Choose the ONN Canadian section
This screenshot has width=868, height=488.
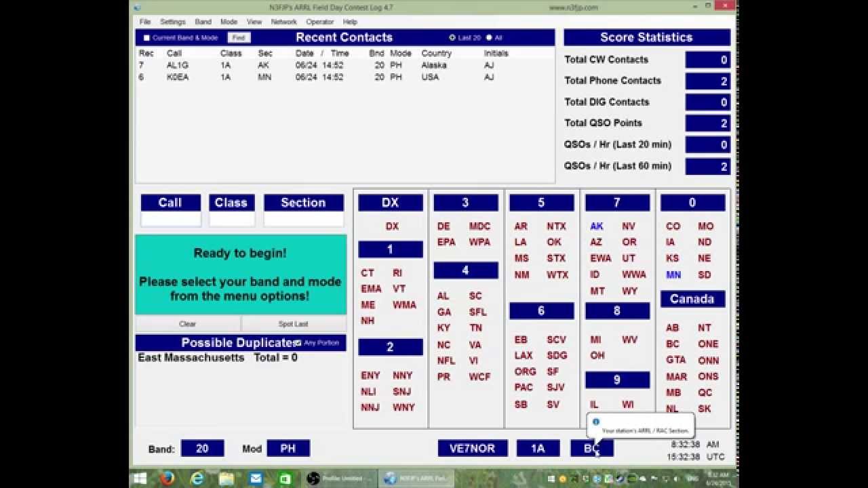click(709, 361)
